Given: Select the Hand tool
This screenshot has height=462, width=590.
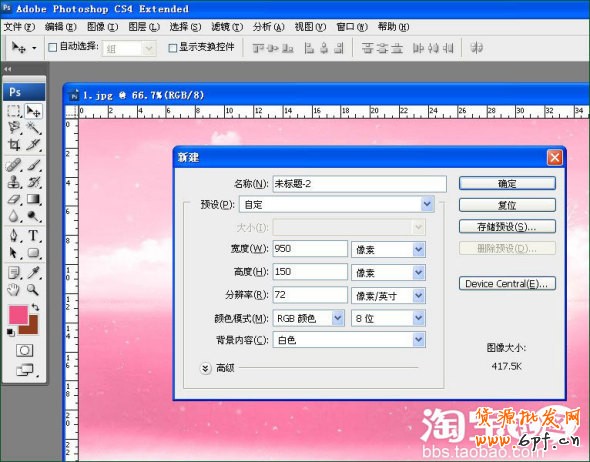Looking at the screenshot, I should [14, 290].
